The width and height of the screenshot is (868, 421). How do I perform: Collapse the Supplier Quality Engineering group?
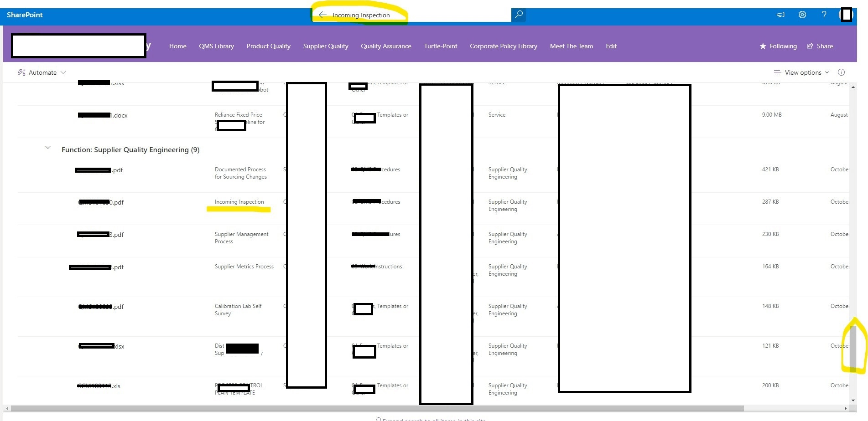pos(48,147)
